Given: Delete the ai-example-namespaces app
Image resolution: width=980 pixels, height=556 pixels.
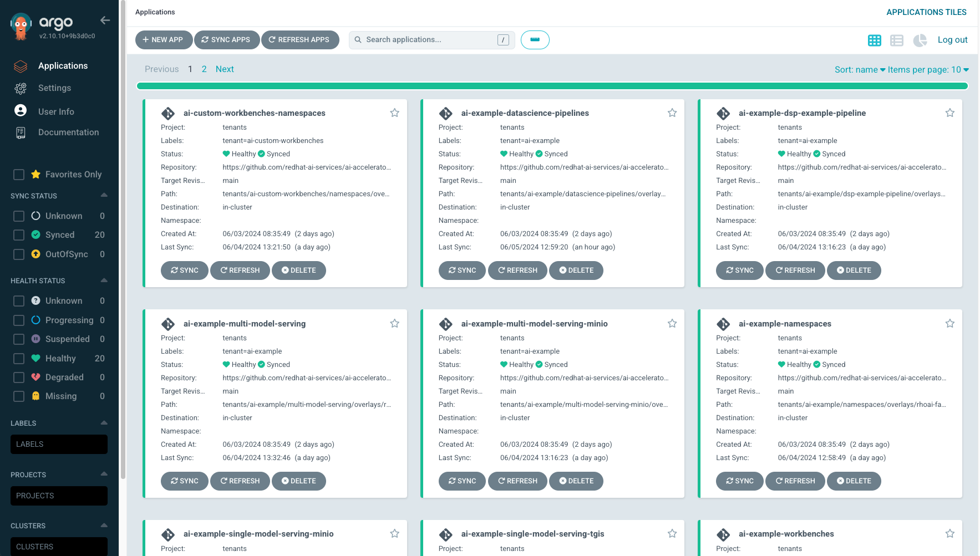Looking at the screenshot, I should click(x=854, y=481).
